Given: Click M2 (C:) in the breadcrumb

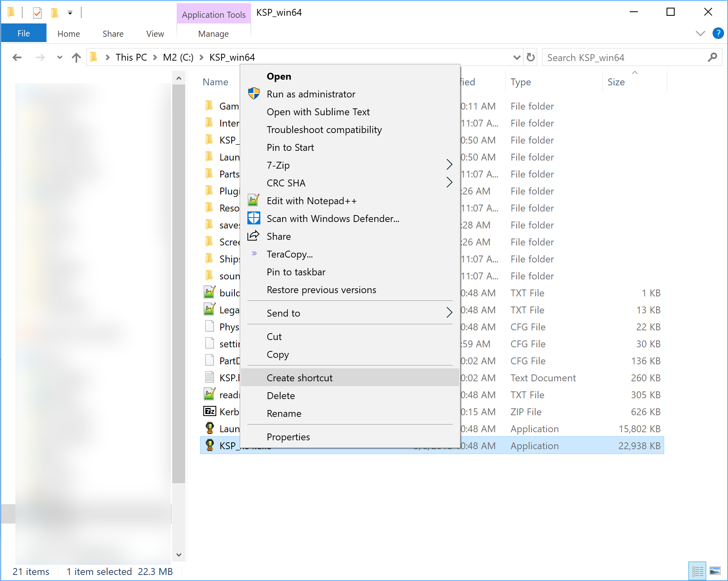Looking at the screenshot, I should coord(178,57).
